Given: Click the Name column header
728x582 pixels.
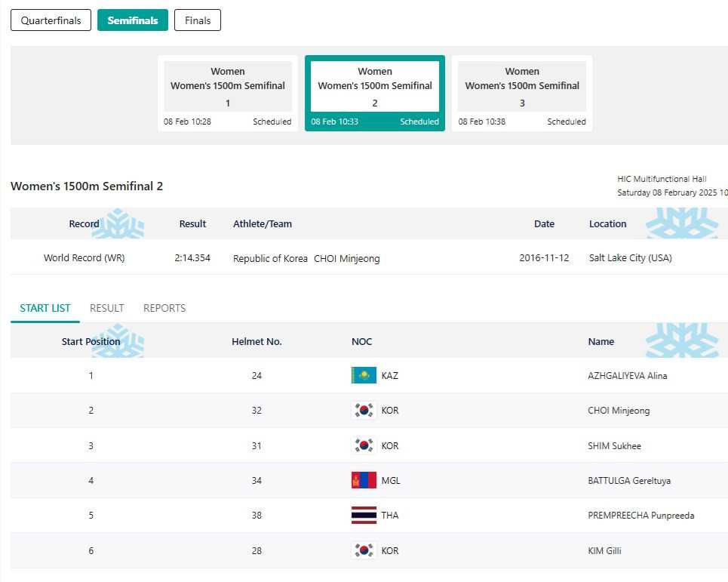Looking at the screenshot, I should click(x=601, y=341).
